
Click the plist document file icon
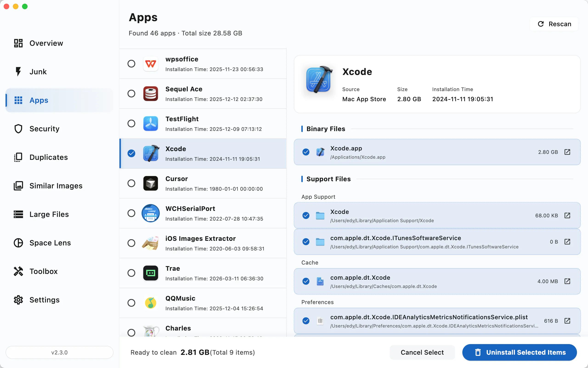click(320, 321)
